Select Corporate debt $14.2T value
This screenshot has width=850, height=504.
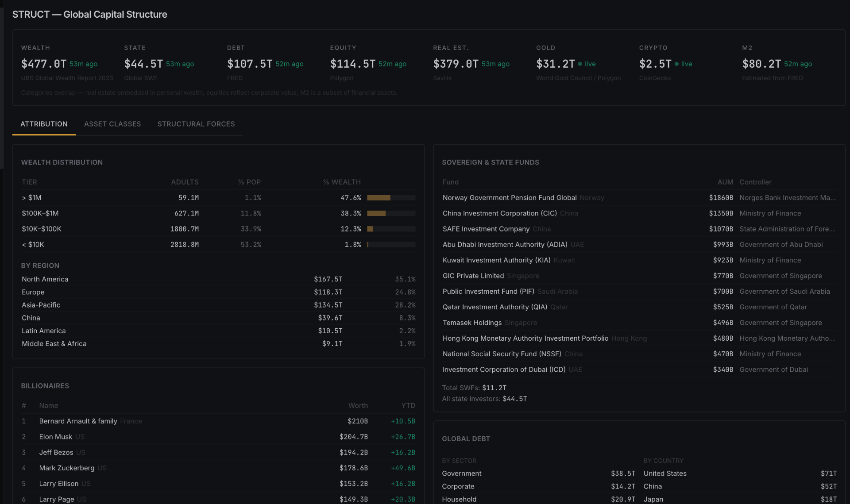[623, 486]
